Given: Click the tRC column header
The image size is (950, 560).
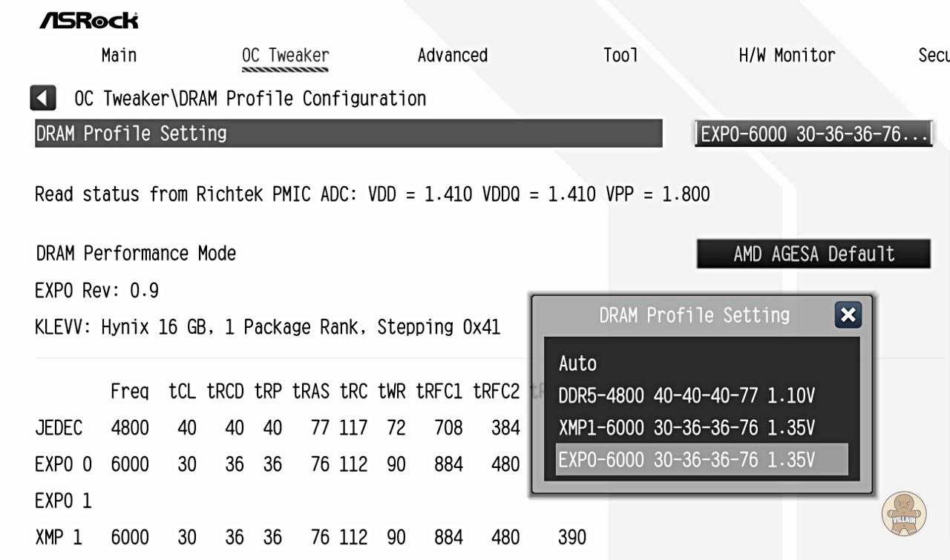Looking at the screenshot, I should click(353, 392).
